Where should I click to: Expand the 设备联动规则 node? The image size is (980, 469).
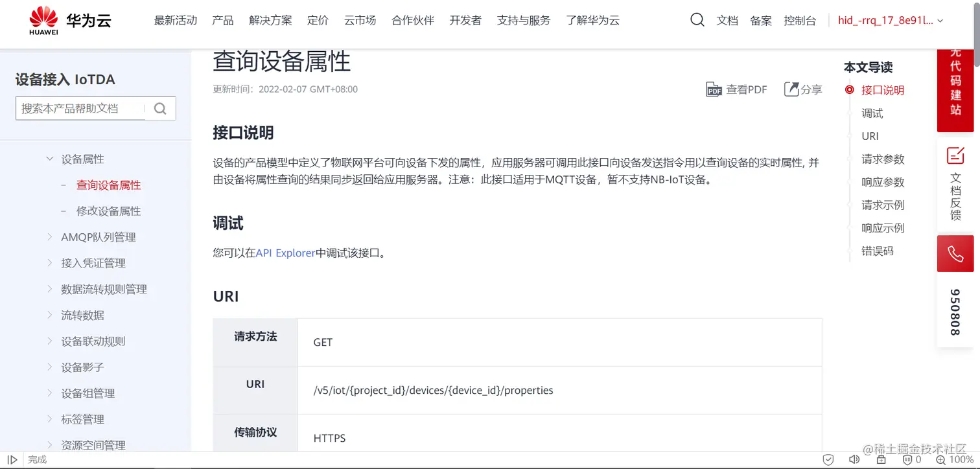pyautogui.click(x=49, y=341)
